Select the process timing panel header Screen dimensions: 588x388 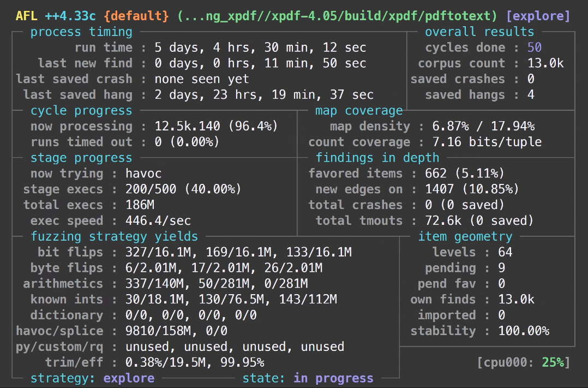coord(81,32)
